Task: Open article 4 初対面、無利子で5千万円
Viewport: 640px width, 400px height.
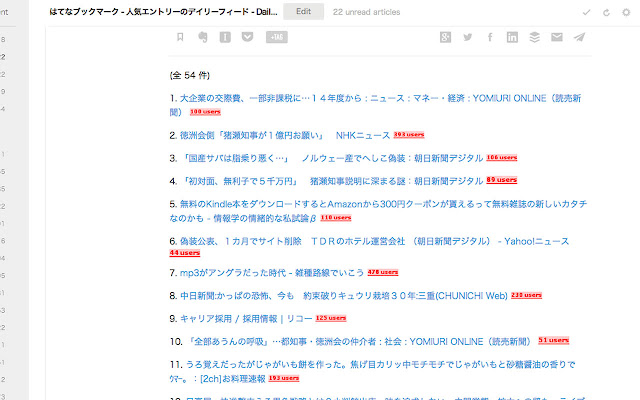Action: (332, 181)
